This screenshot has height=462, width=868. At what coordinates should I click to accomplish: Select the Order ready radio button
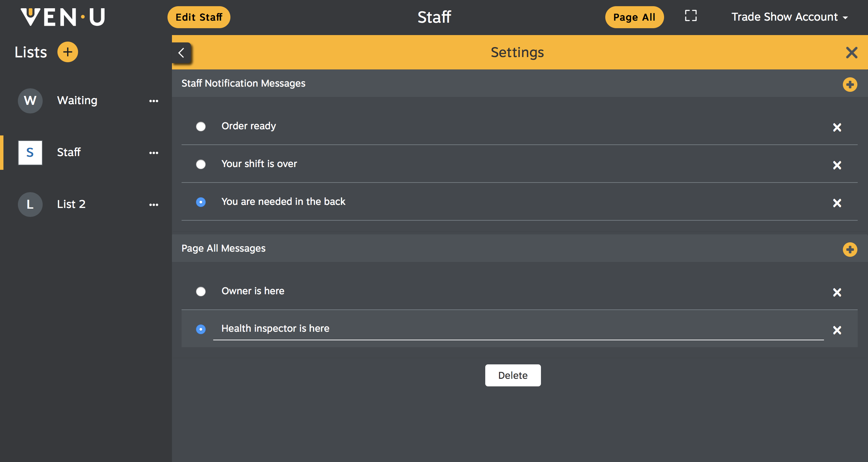pos(201,126)
